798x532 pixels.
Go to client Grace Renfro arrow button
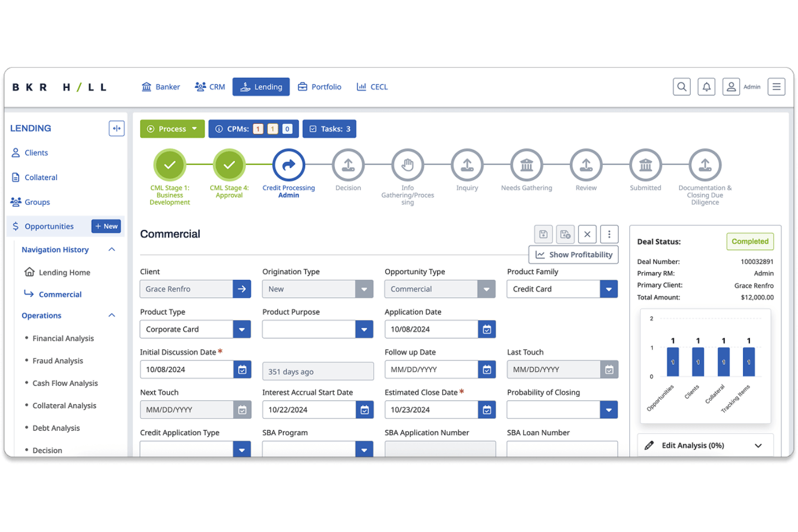242,289
